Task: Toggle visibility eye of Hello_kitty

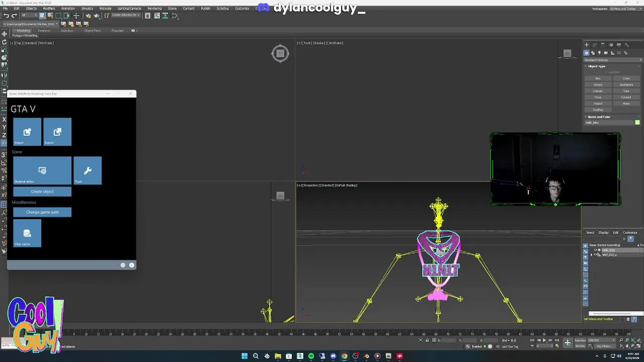Action: coord(596,250)
